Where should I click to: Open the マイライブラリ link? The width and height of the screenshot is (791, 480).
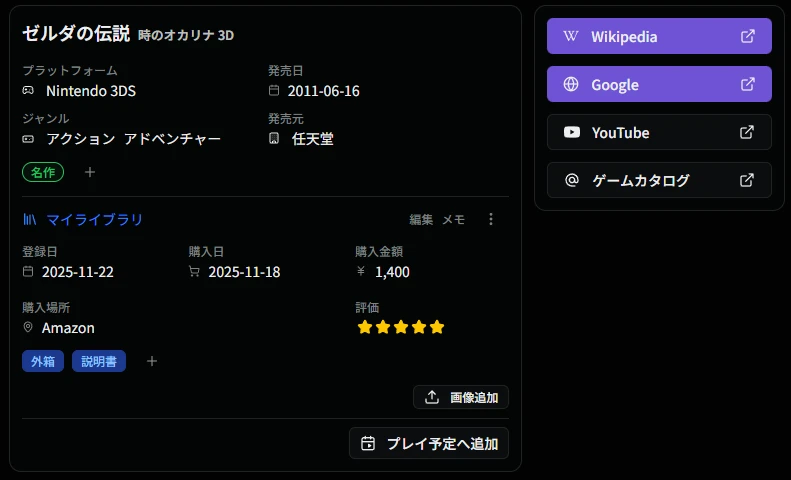coord(95,219)
